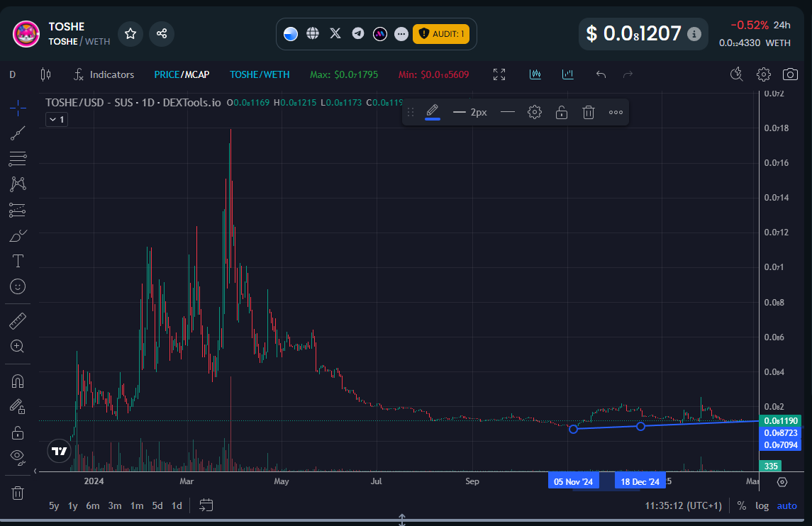
Task: Select the patterns drawing tool
Action: coord(18,184)
